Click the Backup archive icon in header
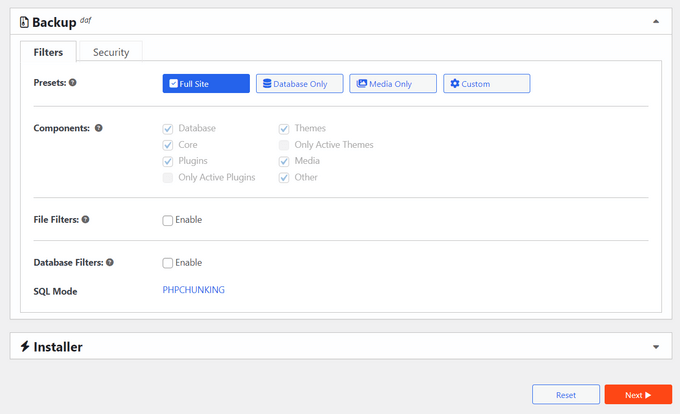 (24, 21)
